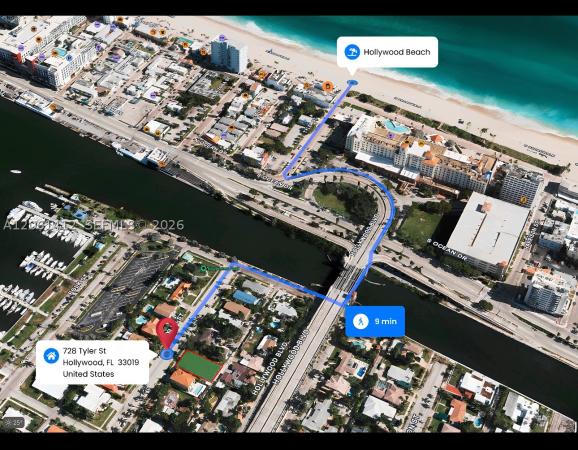The width and height of the screenshot is (578, 450).
Task: Click the Hollywood, FL 33019 text line
Action: pyautogui.click(x=101, y=362)
